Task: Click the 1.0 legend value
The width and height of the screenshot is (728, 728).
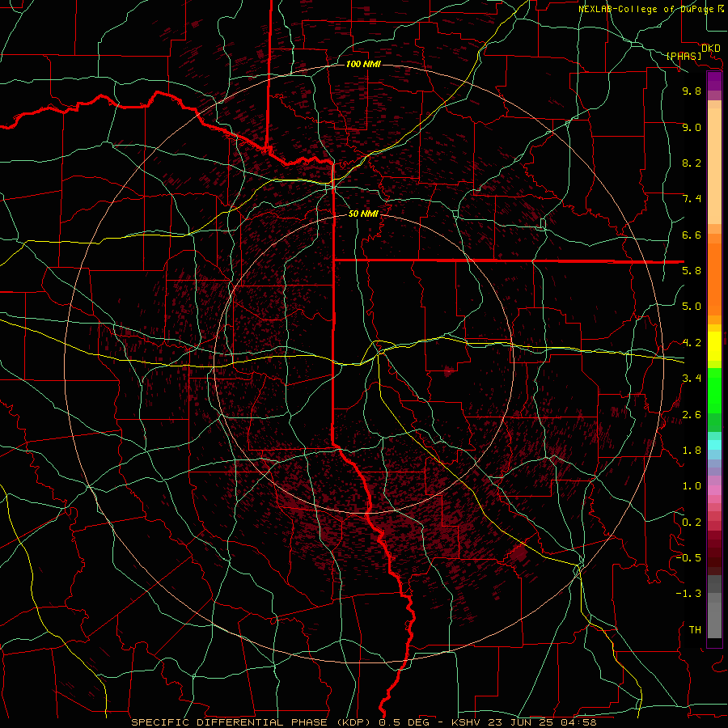Action: [692, 486]
